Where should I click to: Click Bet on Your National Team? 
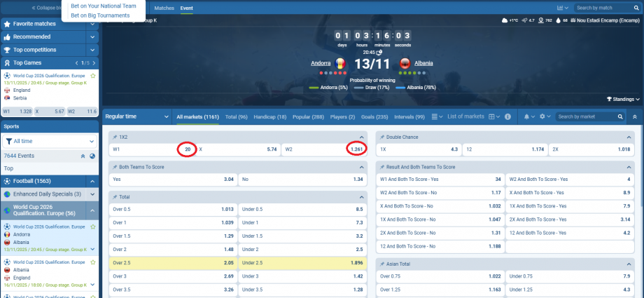click(x=103, y=6)
